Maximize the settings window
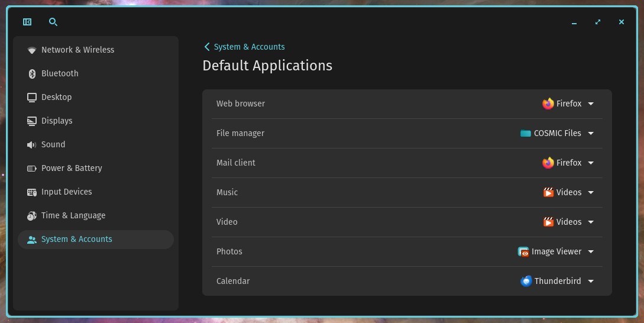Screen dimensions: 644x323 [x=598, y=22]
